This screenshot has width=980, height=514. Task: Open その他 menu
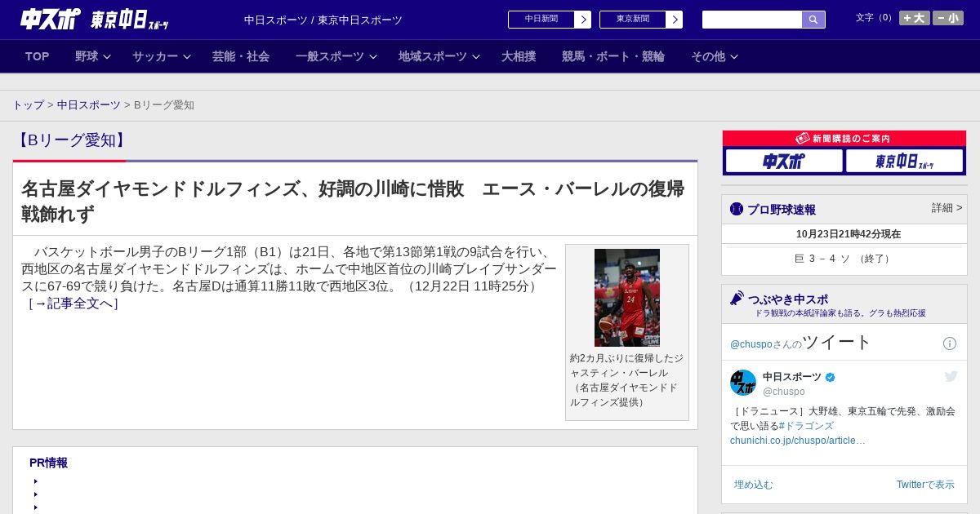708,56
